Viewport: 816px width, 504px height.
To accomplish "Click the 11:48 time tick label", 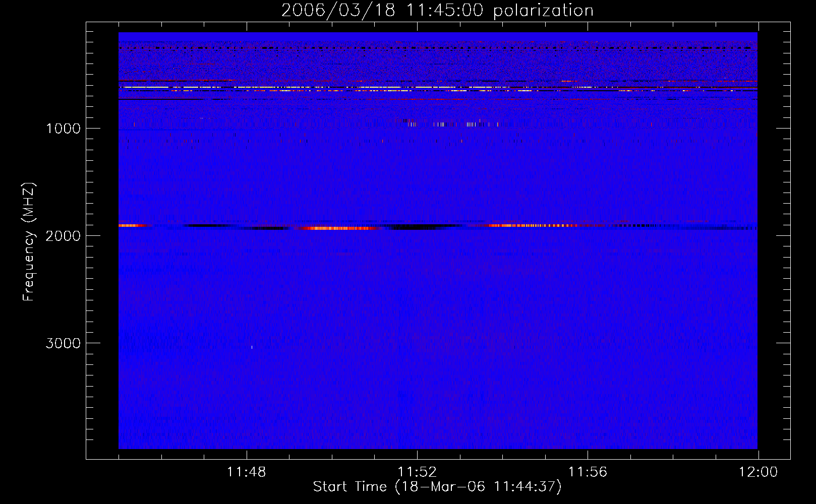I will [x=247, y=472].
